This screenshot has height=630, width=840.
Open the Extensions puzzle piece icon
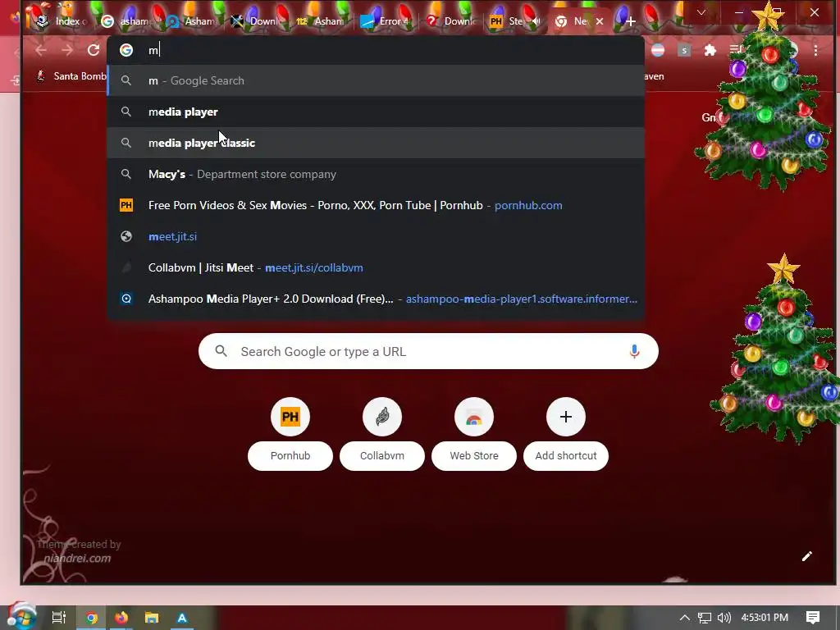[x=710, y=50]
